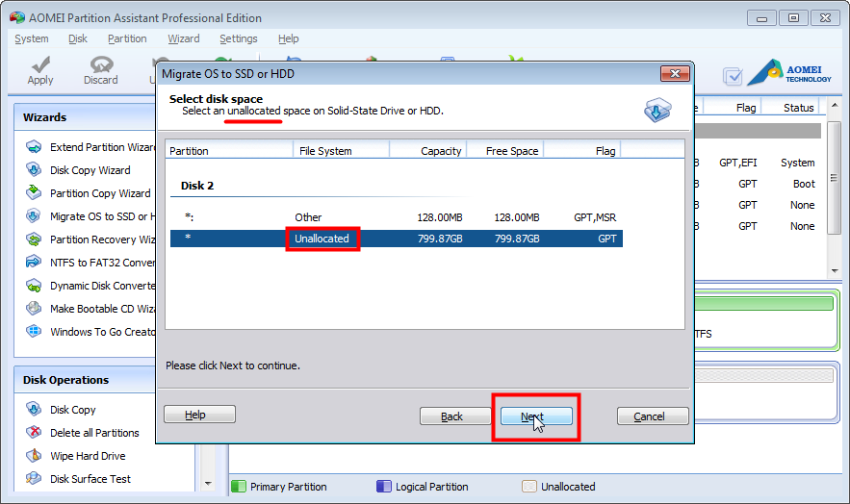The width and height of the screenshot is (850, 504).
Task: Start NTFS to FAT32 Converter icon
Action: (x=34, y=262)
